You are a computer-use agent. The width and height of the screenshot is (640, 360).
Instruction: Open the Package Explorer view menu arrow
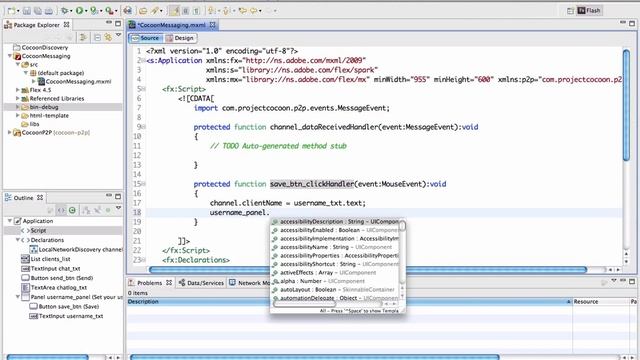pyautogui.click(x=118, y=36)
